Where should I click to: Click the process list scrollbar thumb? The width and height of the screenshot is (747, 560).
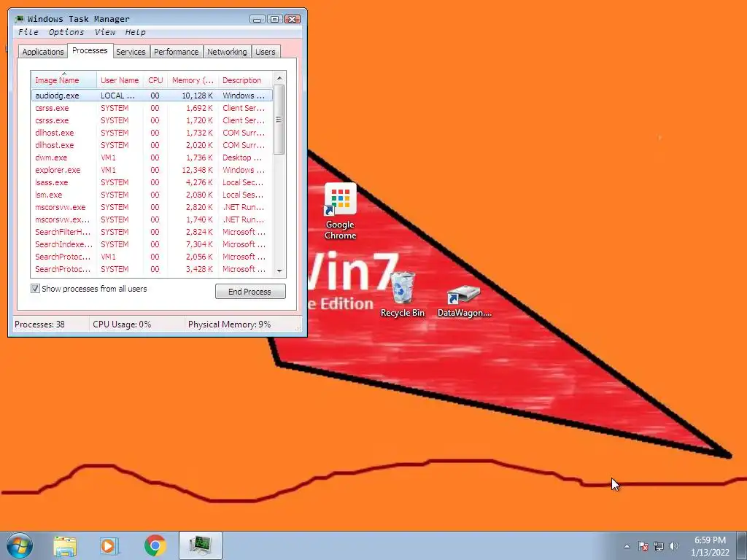click(279, 120)
